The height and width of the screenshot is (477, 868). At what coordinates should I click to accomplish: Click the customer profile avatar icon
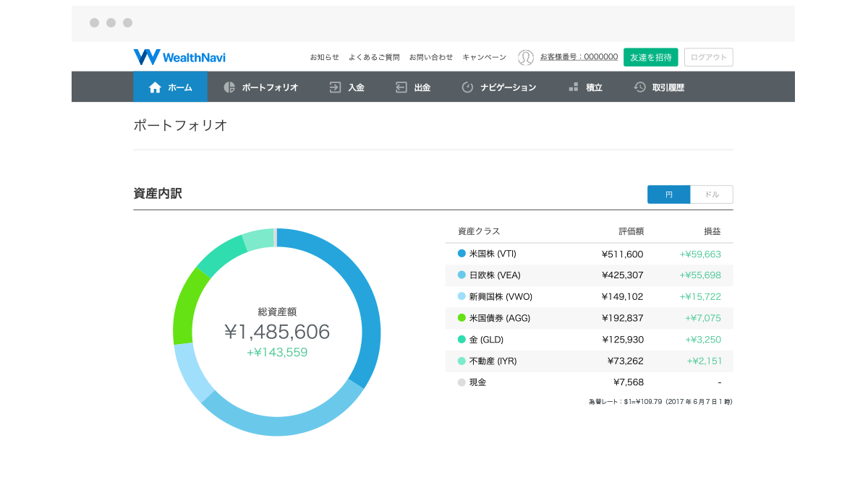tap(526, 57)
